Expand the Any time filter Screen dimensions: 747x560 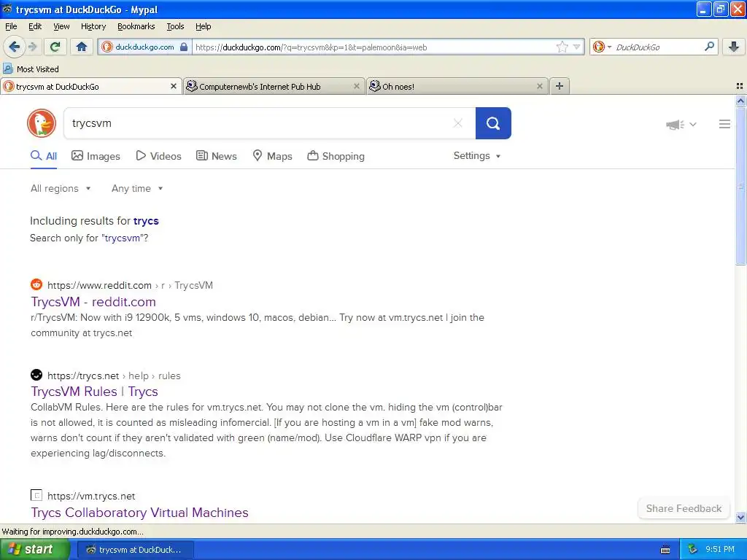tap(137, 189)
